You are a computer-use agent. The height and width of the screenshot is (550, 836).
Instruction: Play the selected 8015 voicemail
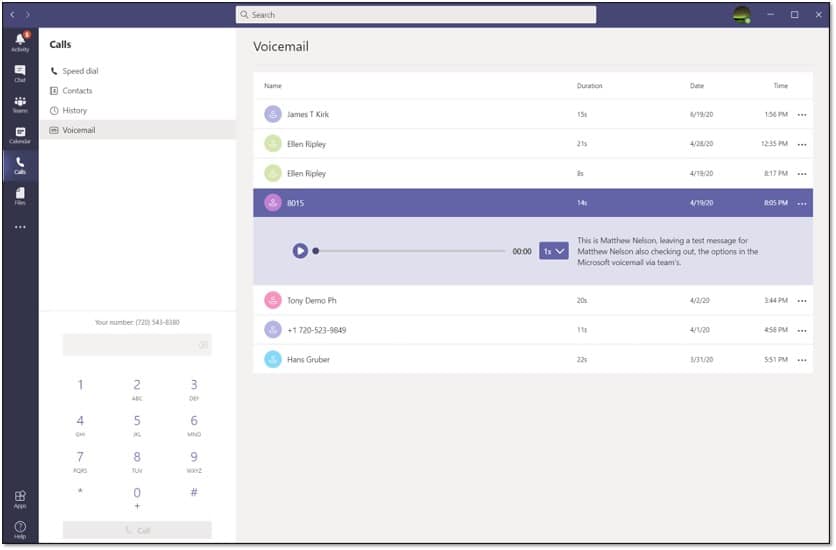tap(300, 250)
